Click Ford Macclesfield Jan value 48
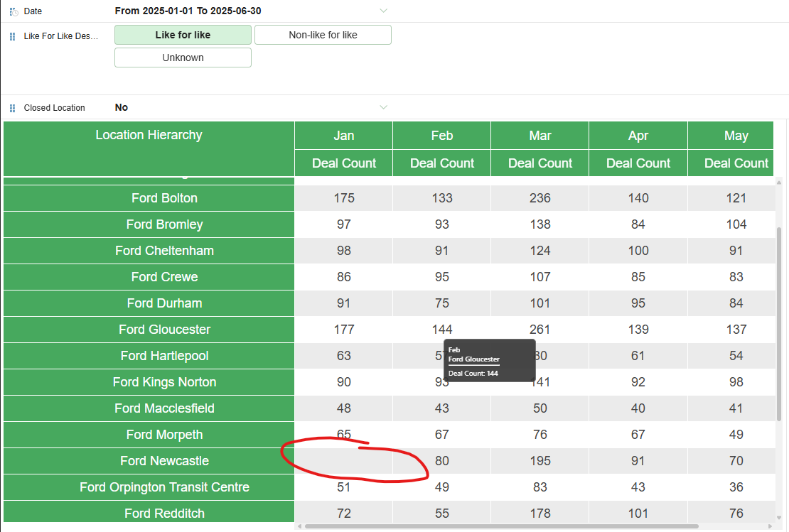789x532 pixels. [x=344, y=408]
